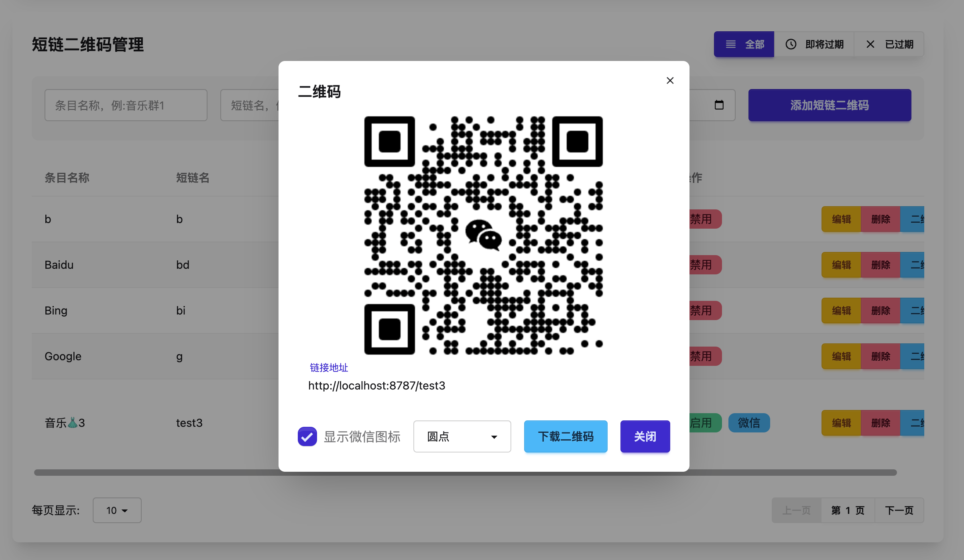Close the QR code dialog with X
The width and height of the screenshot is (964, 560).
pyautogui.click(x=670, y=81)
